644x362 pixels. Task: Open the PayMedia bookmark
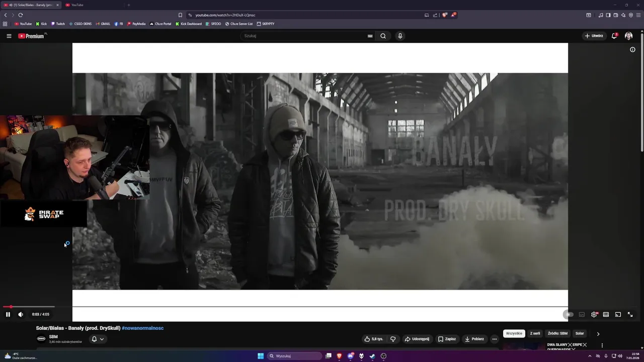click(136, 24)
